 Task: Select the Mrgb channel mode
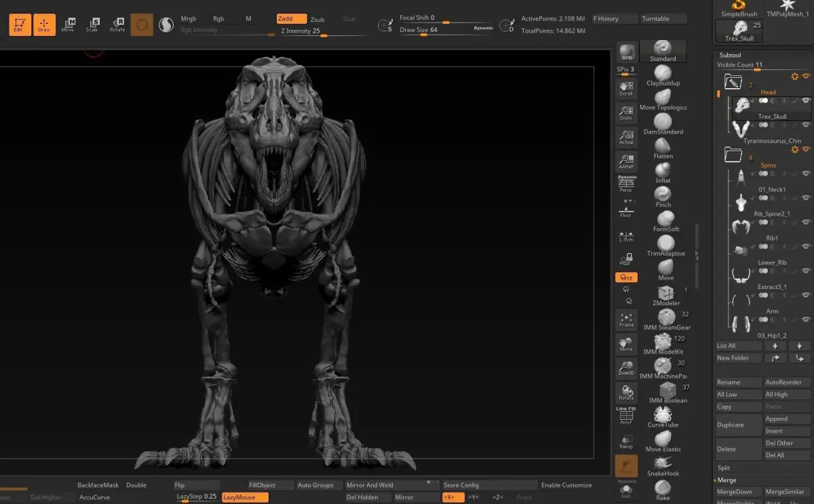(x=189, y=19)
